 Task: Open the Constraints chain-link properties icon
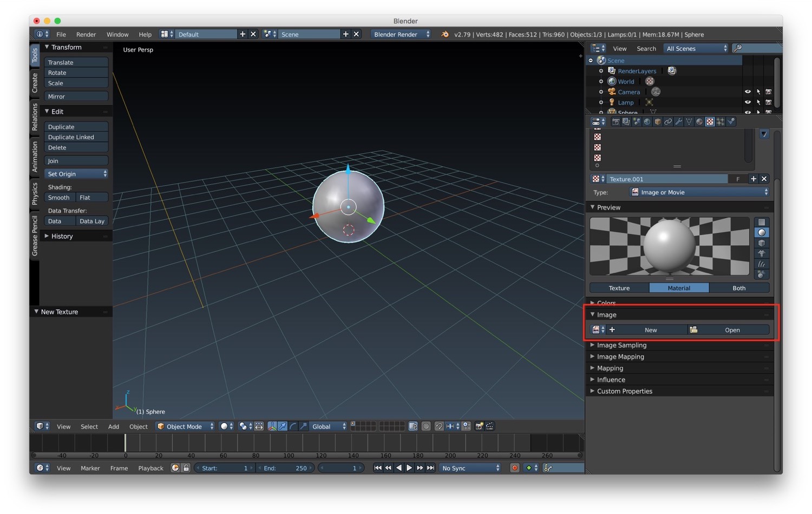coord(668,122)
